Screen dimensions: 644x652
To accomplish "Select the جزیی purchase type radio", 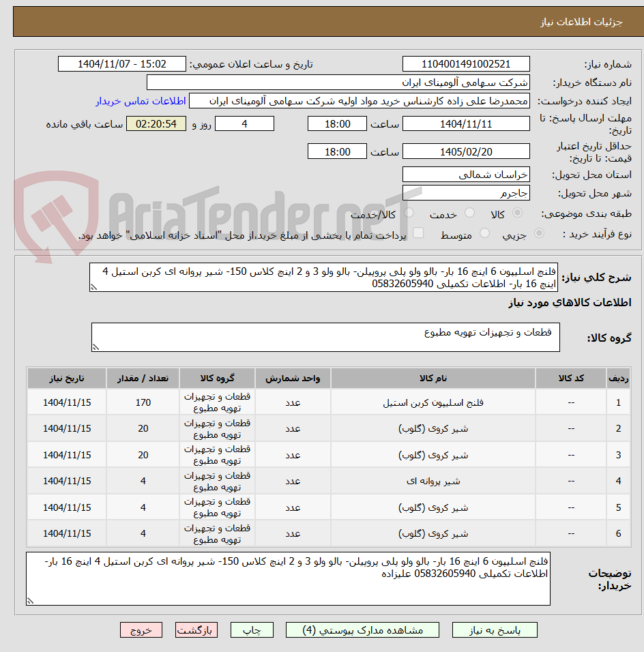I will pyautogui.click(x=539, y=233).
